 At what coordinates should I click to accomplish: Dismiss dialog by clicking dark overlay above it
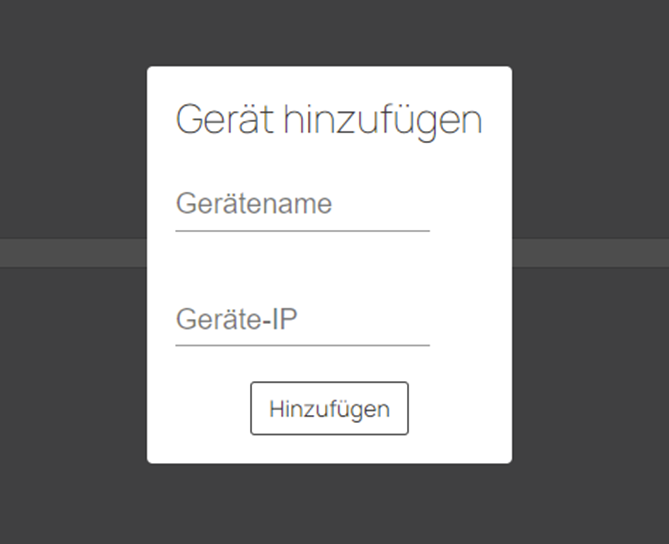click(329, 32)
